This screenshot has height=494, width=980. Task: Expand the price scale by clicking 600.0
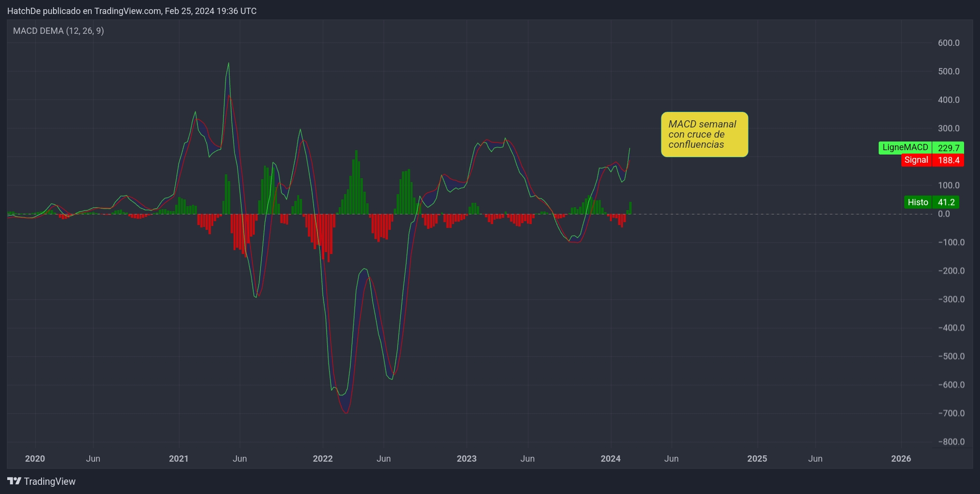pyautogui.click(x=948, y=42)
